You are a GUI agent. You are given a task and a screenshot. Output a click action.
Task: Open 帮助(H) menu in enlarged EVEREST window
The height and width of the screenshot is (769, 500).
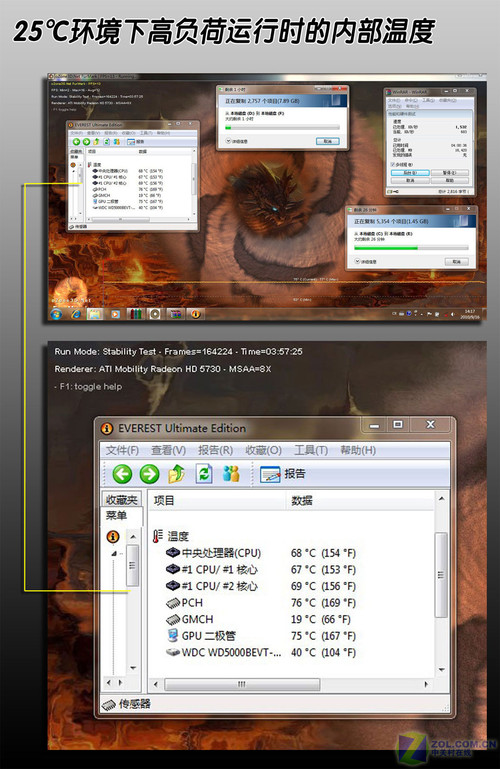[358, 450]
